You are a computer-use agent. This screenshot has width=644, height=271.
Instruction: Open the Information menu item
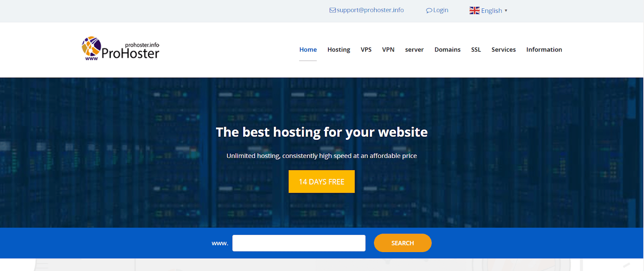pyautogui.click(x=544, y=49)
